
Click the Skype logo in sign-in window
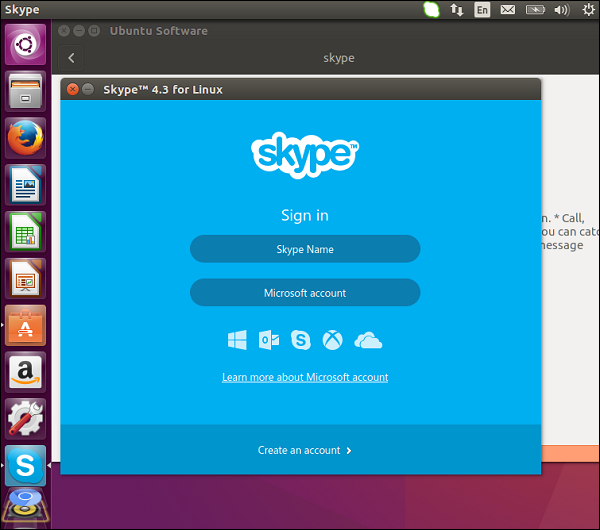pos(305,155)
